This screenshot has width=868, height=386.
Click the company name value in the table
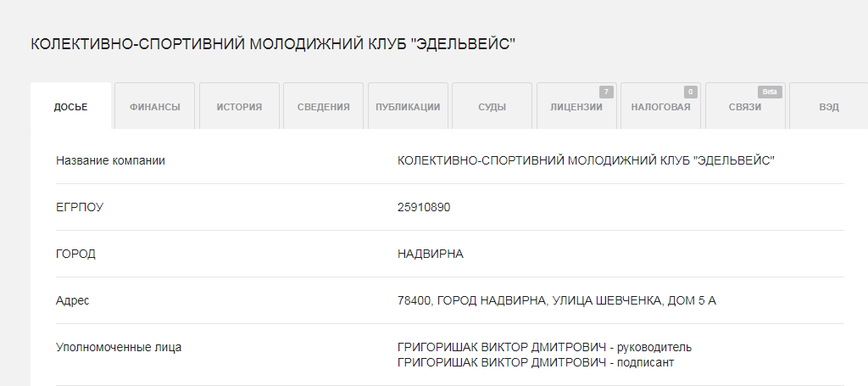pos(586,160)
